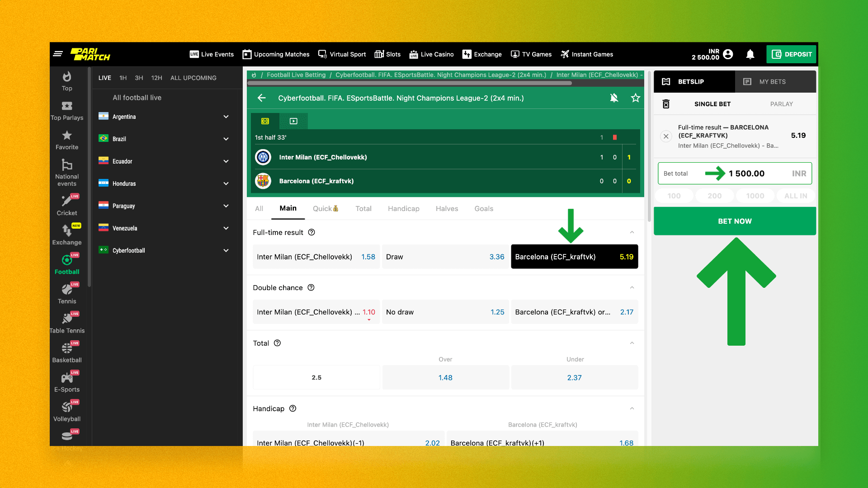
Task: Toggle match notifications muted bell
Action: click(x=614, y=98)
